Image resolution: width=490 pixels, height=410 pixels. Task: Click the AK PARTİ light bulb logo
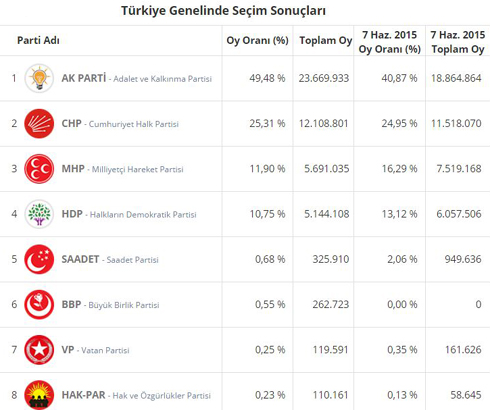(39, 78)
